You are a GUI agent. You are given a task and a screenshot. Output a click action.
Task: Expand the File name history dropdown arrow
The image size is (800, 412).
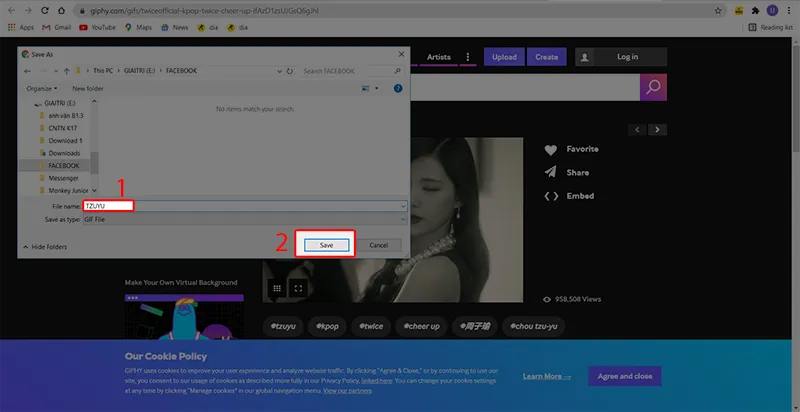(x=403, y=206)
